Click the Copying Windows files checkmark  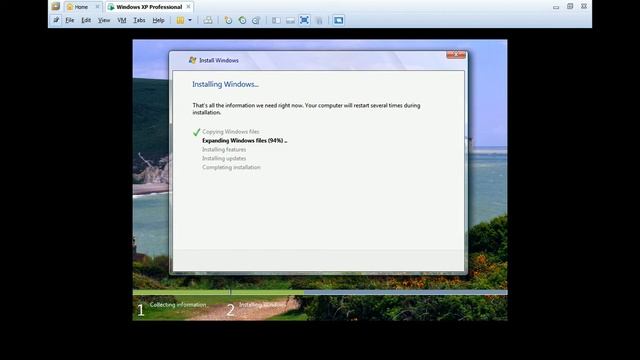click(196, 132)
